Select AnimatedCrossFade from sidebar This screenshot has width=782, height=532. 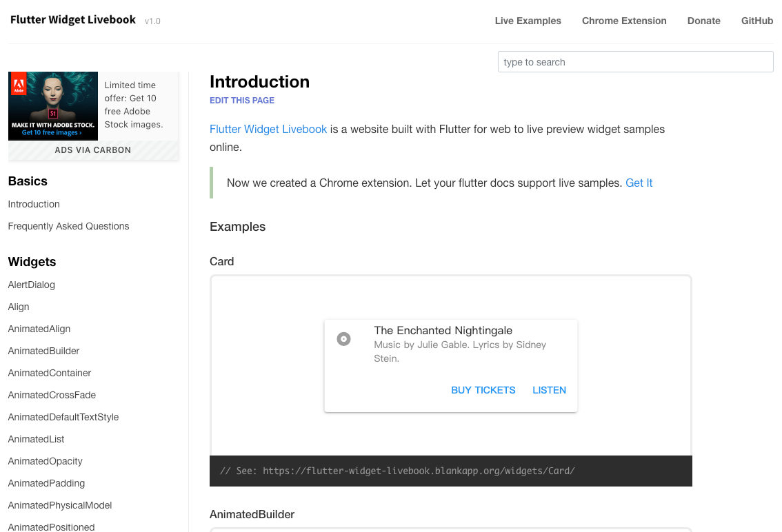coord(52,395)
